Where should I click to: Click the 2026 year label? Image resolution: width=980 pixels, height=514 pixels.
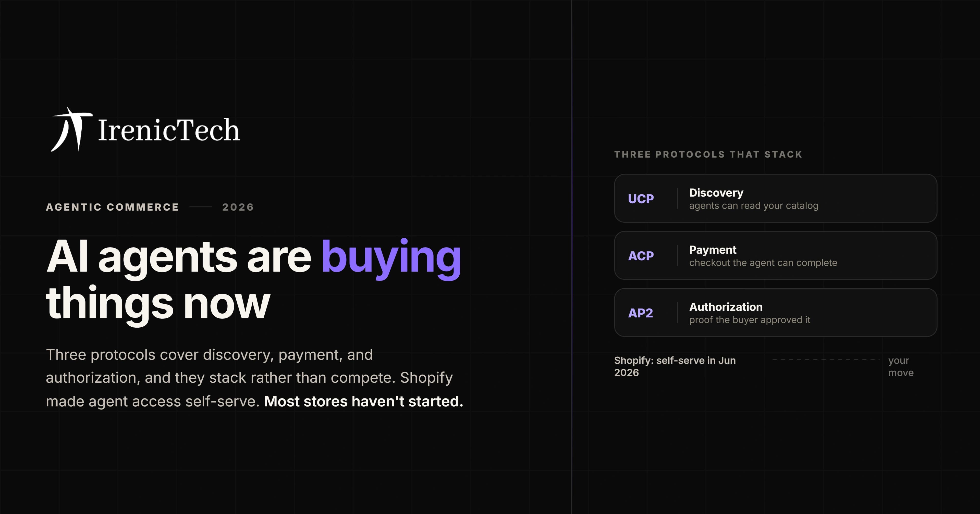tap(238, 207)
